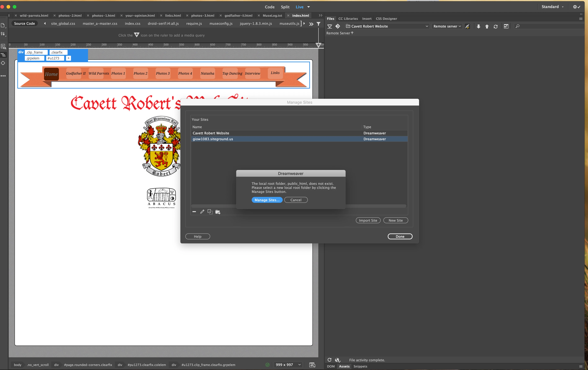Delete selected site with minus icon
588x370 pixels.
194,212
